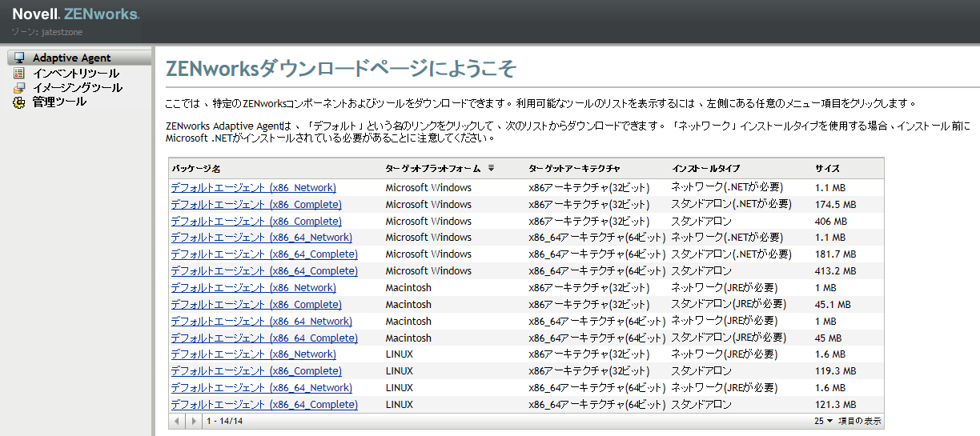Download Windows x86_Complete agent sized 406 MB
The image size is (980, 436).
(x=256, y=221)
